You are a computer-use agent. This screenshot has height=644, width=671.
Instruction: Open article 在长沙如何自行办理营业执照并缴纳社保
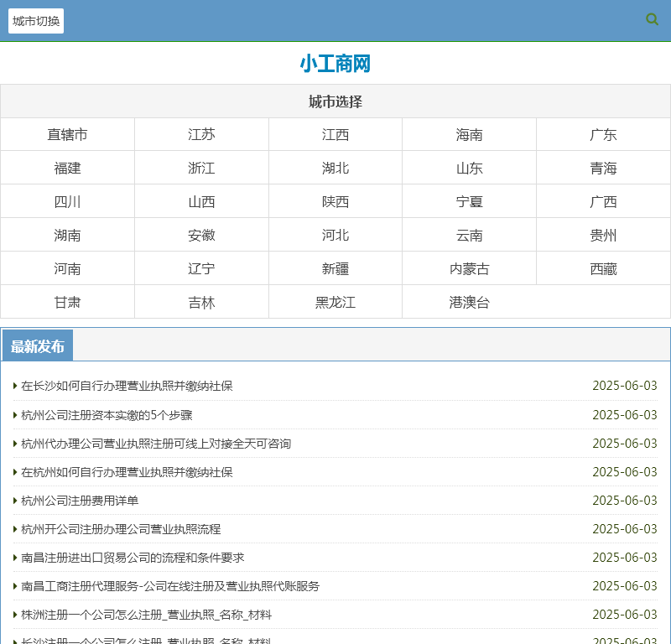[127, 386]
